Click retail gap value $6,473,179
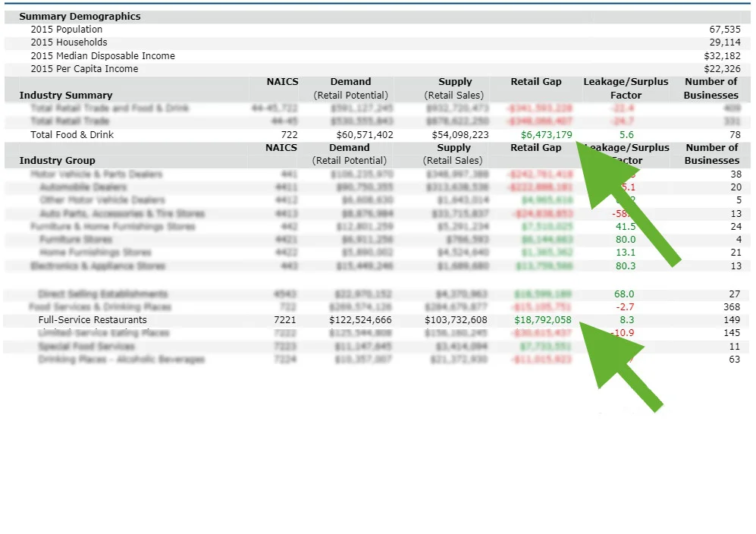This screenshot has height=534, width=756. tap(546, 135)
